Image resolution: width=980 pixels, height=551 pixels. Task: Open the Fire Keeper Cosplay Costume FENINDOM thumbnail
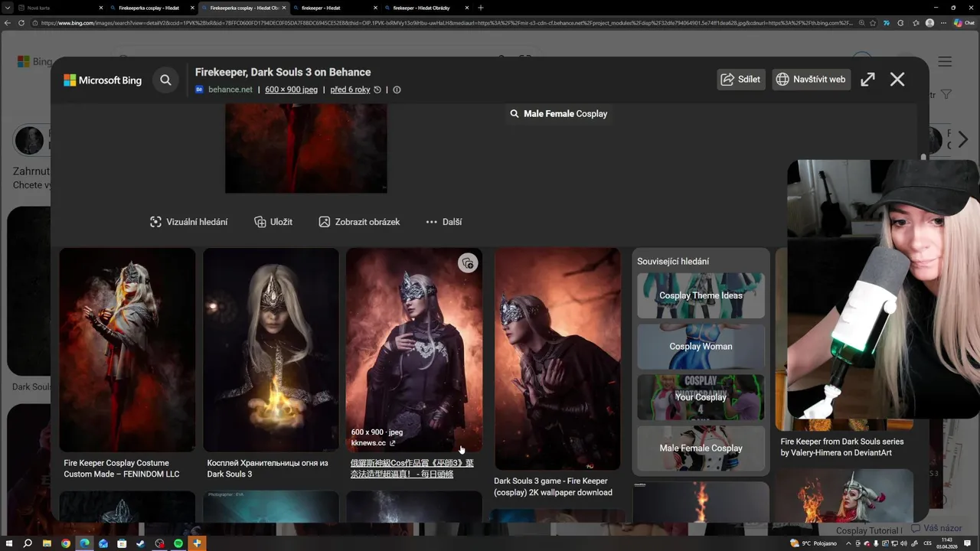127,350
